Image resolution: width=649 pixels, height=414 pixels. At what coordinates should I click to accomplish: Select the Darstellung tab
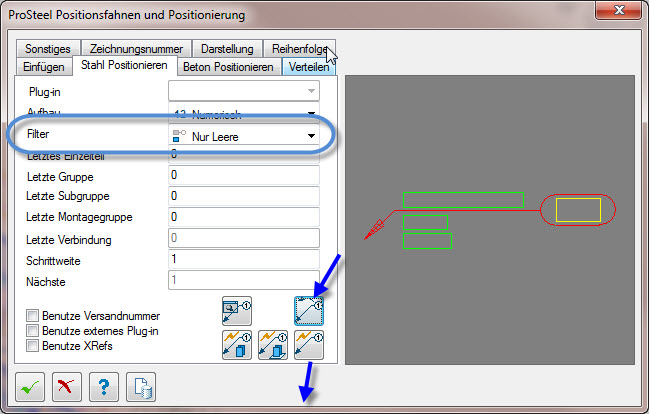227,49
